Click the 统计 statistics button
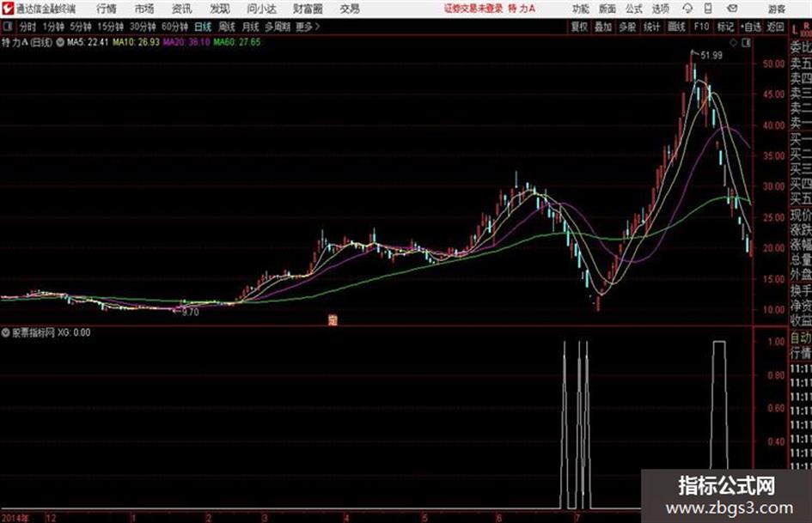This screenshot has width=812, height=523. pyautogui.click(x=651, y=27)
